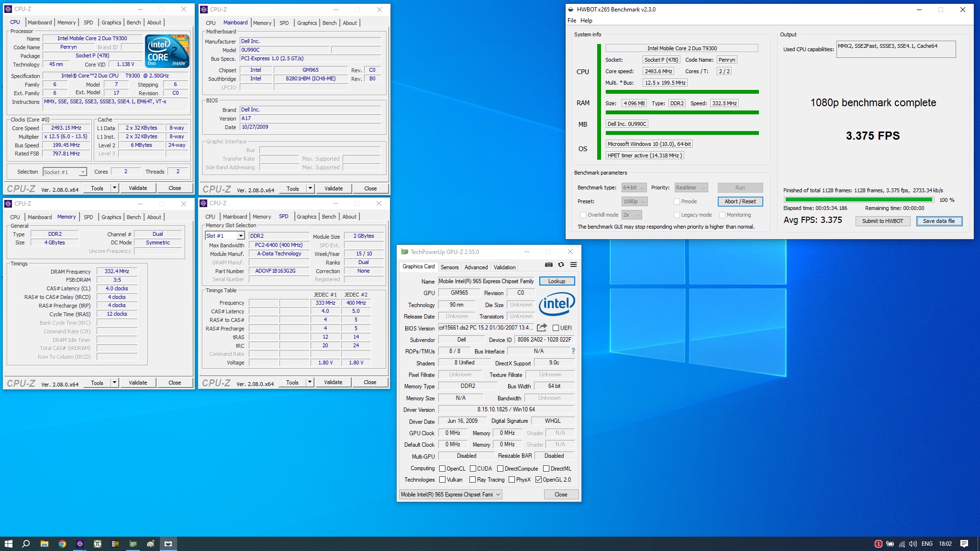Open the Validation tab in GPU-Z
The image size is (980, 551).
point(505,267)
